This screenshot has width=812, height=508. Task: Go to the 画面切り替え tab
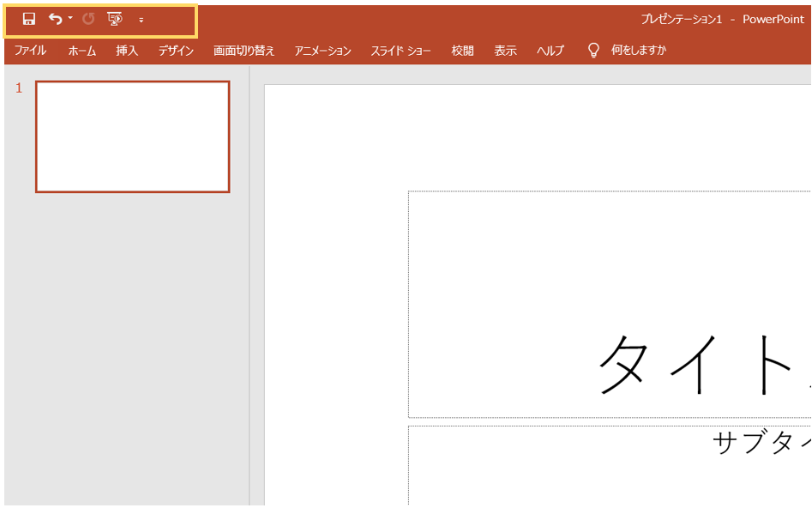(x=244, y=51)
